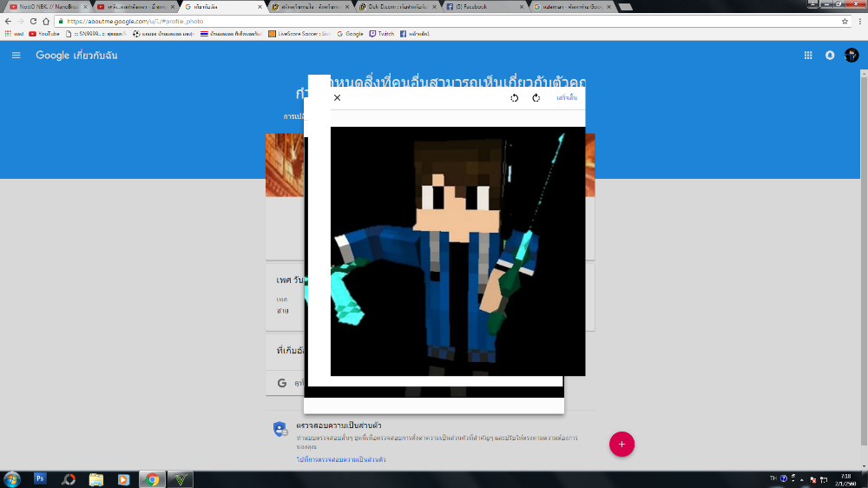This screenshot has width=868, height=488.
Task: Open the LiveScore Soccer bookmark
Action: pyautogui.click(x=299, y=34)
